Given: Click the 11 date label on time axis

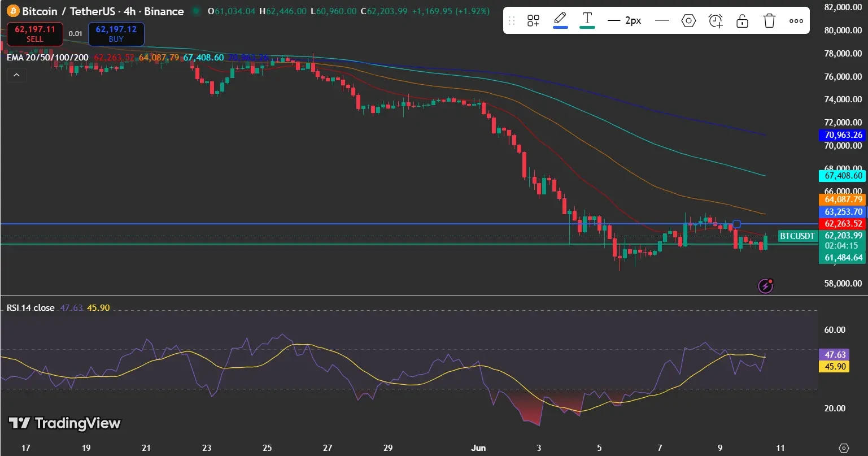Looking at the screenshot, I should point(780,448).
